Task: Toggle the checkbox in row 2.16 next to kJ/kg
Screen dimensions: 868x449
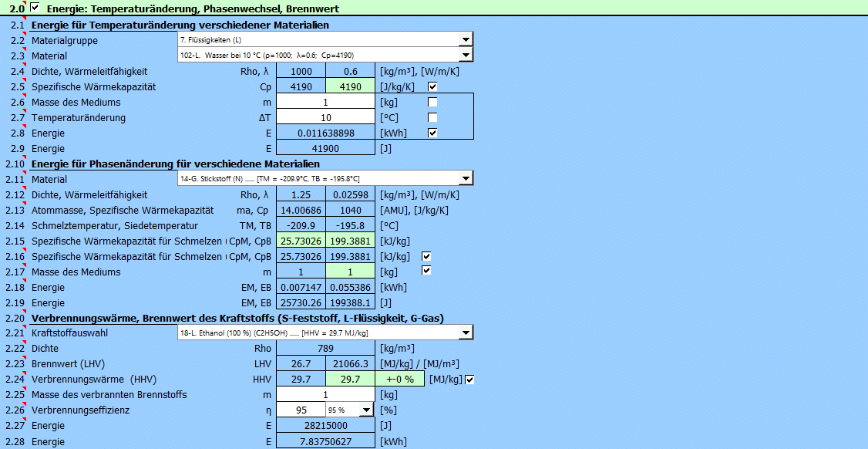Action: coord(426,256)
